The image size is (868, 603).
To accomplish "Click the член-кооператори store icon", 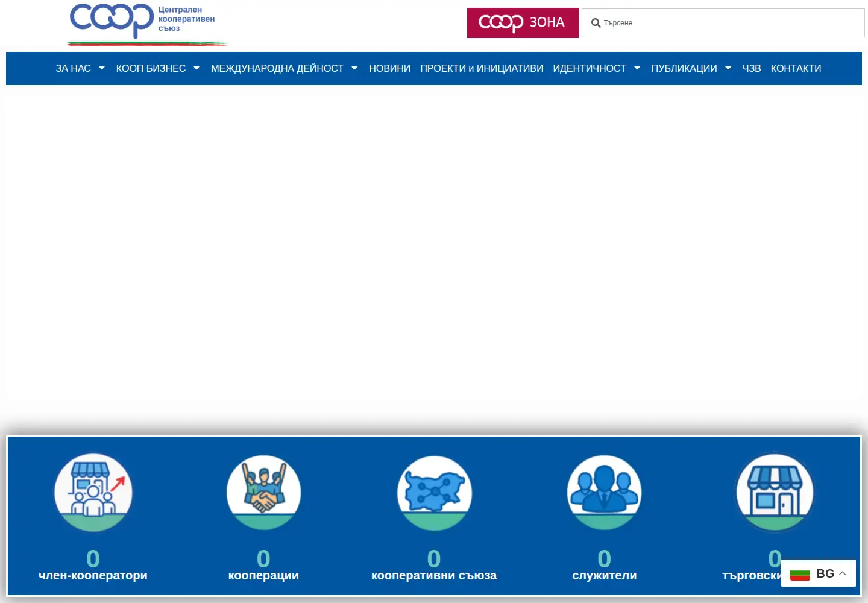I will [93, 493].
